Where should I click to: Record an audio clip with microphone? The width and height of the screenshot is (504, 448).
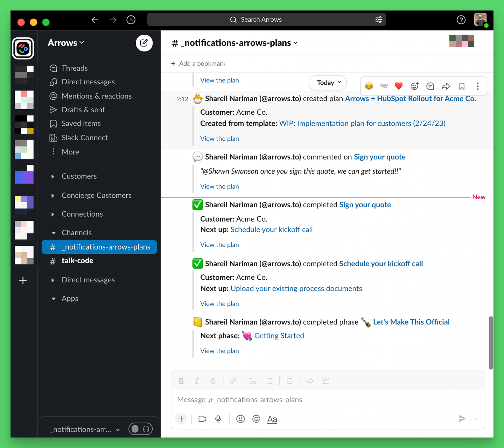(x=218, y=419)
